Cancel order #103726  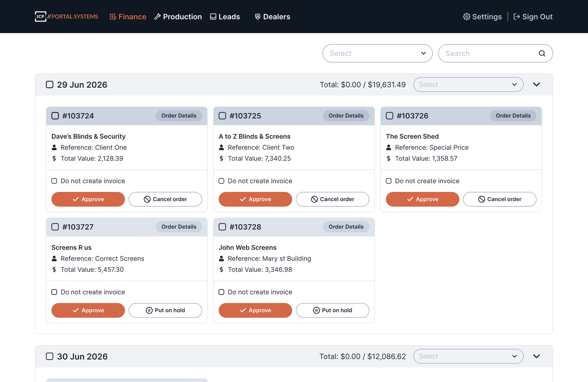(x=500, y=199)
